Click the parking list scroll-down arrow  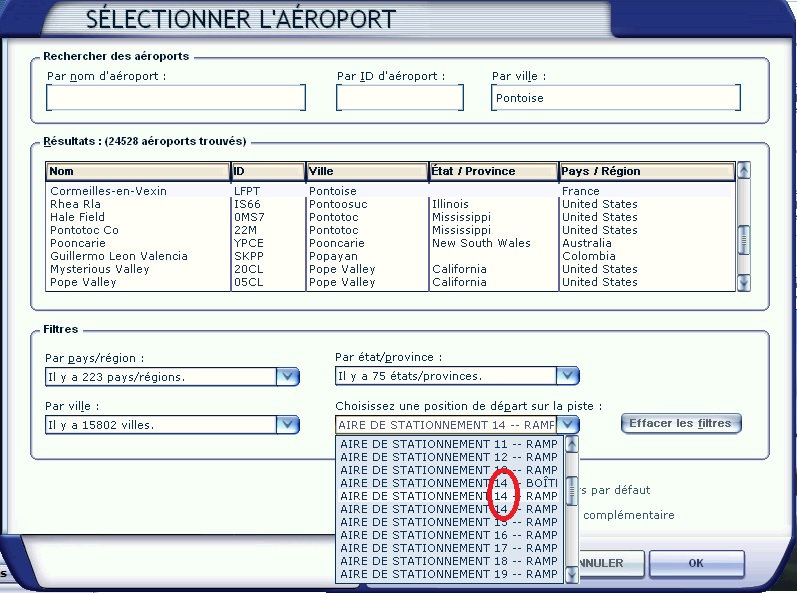[x=572, y=574]
